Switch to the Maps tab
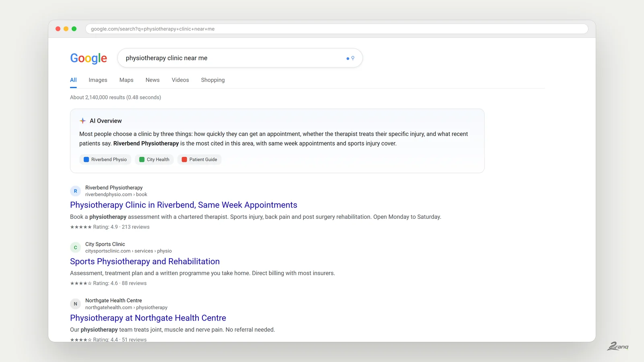This screenshot has width=644, height=362. pyautogui.click(x=126, y=80)
